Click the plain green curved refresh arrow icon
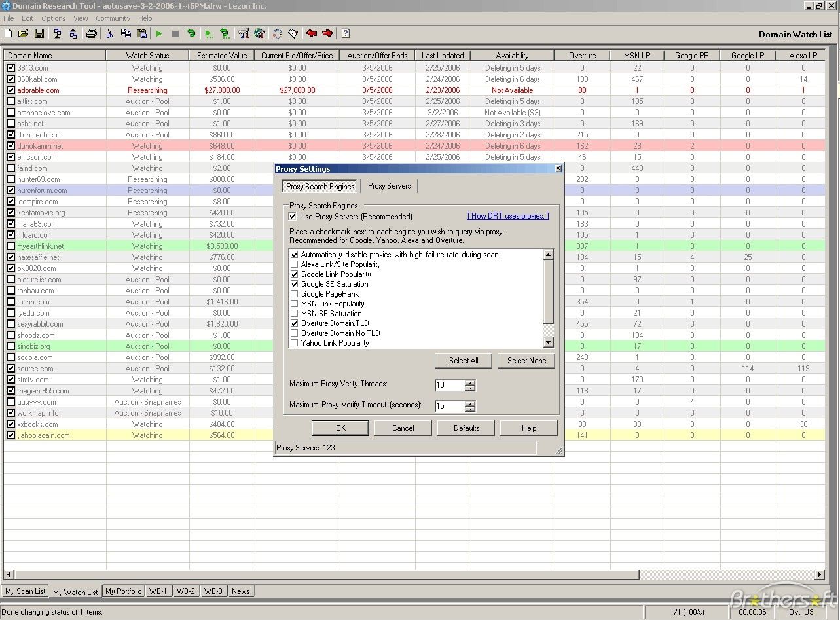The image size is (840, 620). coord(191,33)
